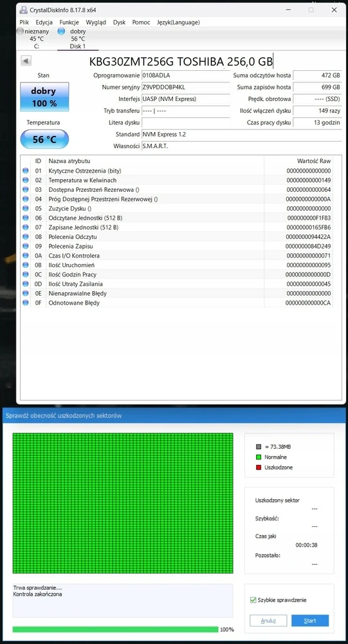Open the Pomoc menu

tap(141, 22)
